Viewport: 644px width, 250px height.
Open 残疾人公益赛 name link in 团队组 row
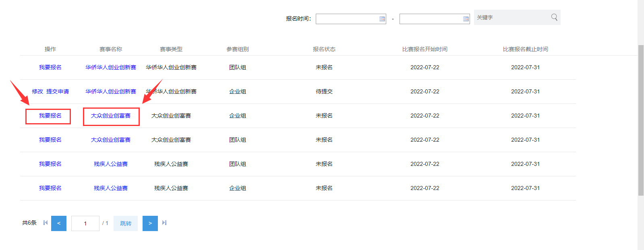(x=111, y=164)
